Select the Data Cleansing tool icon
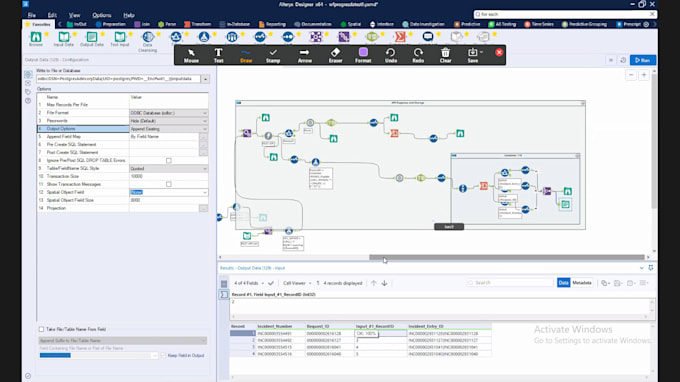The height and width of the screenshot is (382, 680). click(x=148, y=37)
